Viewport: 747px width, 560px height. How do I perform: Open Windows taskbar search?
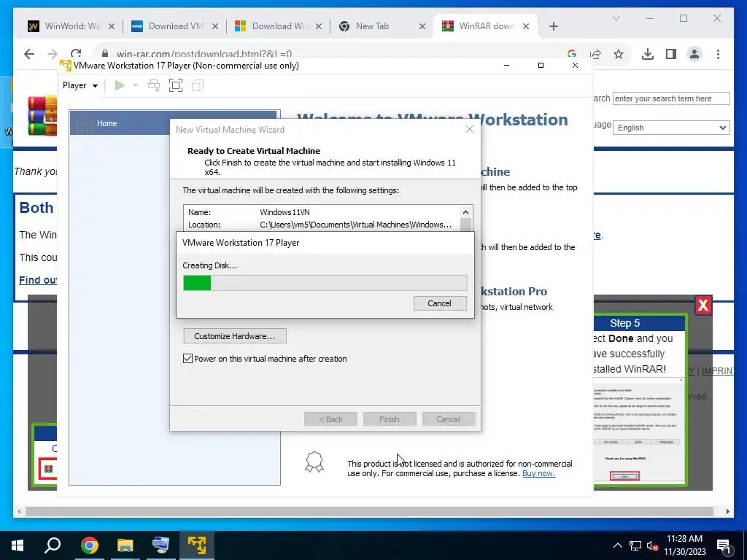click(x=53, y=545)
